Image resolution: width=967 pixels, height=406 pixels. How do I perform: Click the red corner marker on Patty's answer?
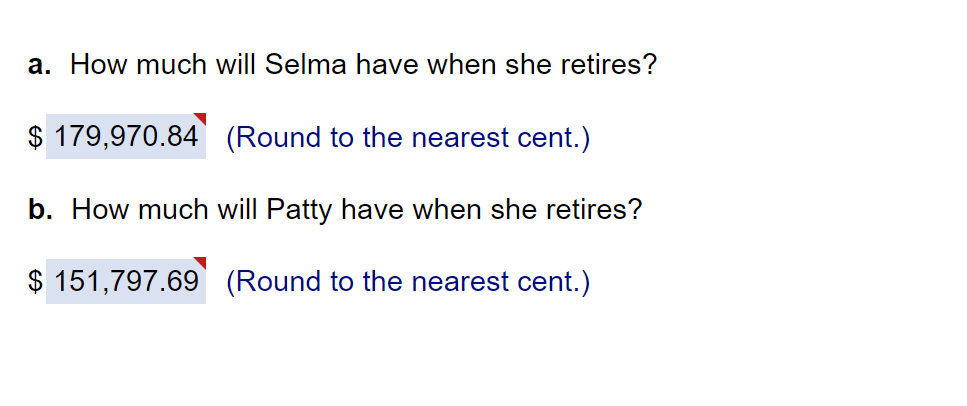point(201,262)
